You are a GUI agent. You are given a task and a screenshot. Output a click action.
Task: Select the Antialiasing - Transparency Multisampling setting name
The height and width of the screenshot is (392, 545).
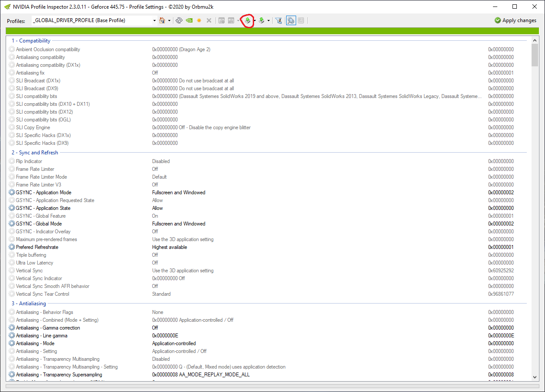(58, 359)
